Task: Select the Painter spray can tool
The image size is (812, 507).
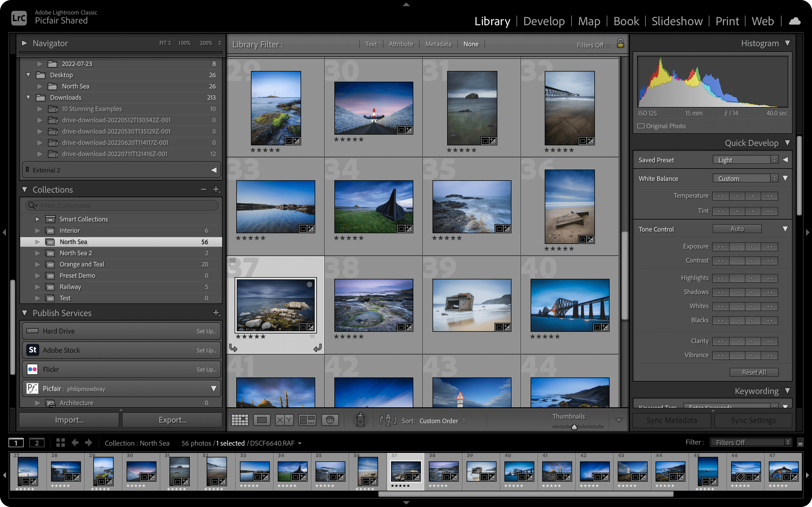Action: 360,420
